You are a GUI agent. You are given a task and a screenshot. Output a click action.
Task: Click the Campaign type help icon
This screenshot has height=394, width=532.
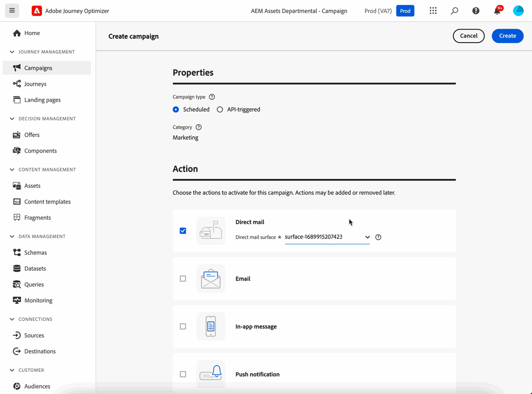[212, 97]
